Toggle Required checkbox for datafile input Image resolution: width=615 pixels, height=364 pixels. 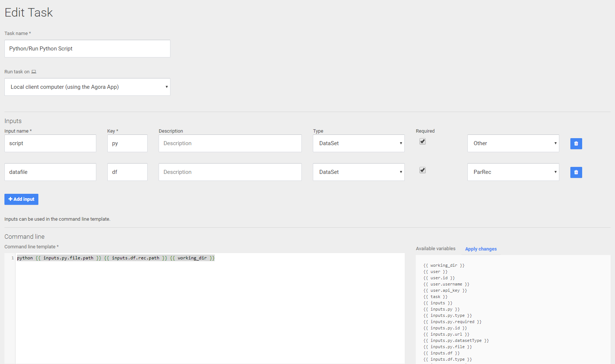422,170
